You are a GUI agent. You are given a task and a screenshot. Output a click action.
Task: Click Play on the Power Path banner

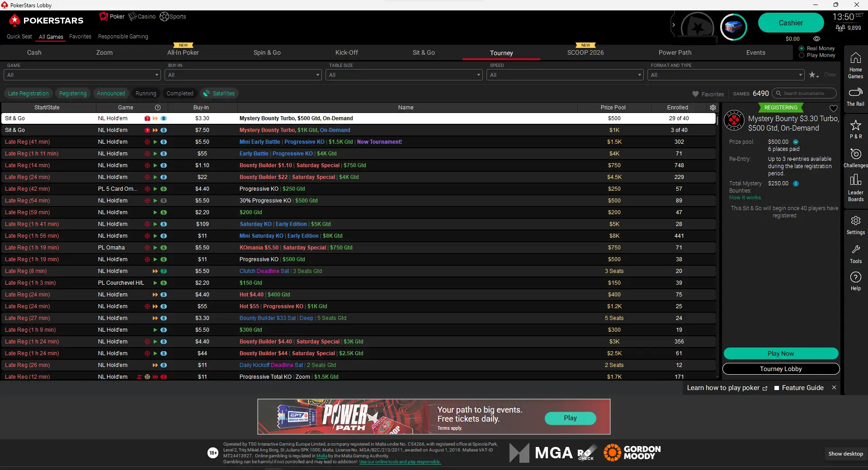(570, 418)
